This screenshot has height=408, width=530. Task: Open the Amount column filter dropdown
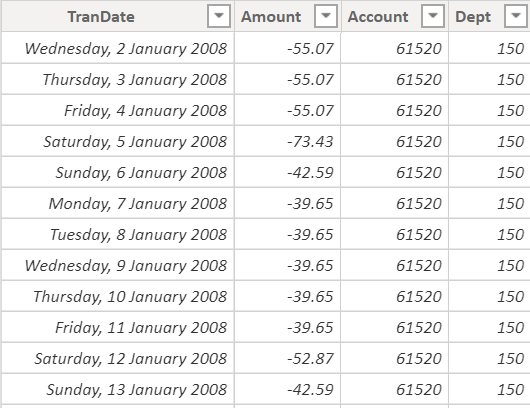point(326,16)
